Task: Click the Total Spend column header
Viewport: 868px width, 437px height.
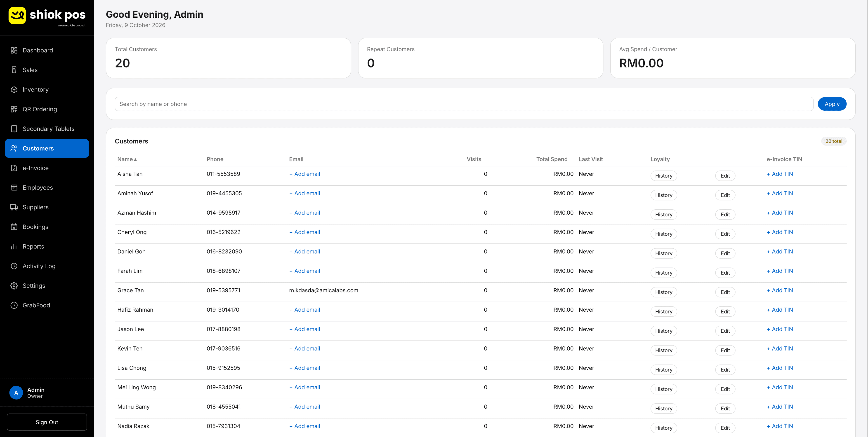Action: [x=552, y=159]
